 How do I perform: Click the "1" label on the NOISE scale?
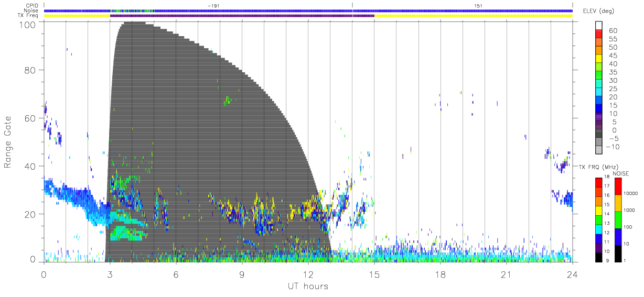(x=626, y=260)
